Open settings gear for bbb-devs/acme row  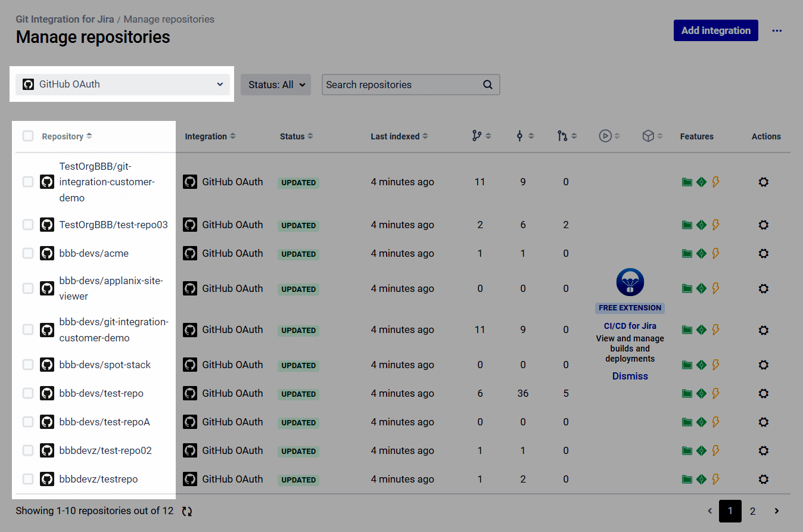click(x=763, y=253)
